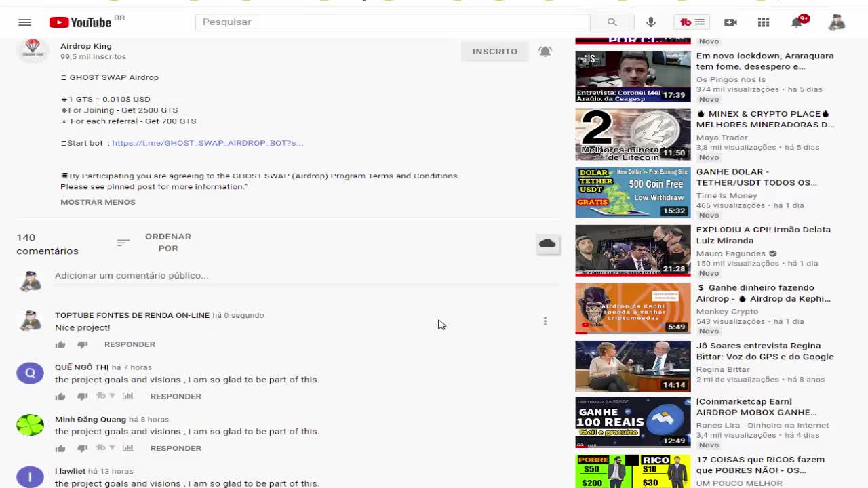Open Araraquara lockdown video thumbnail
The height and width of the screenshot is (488, 868).
point(633,77)
